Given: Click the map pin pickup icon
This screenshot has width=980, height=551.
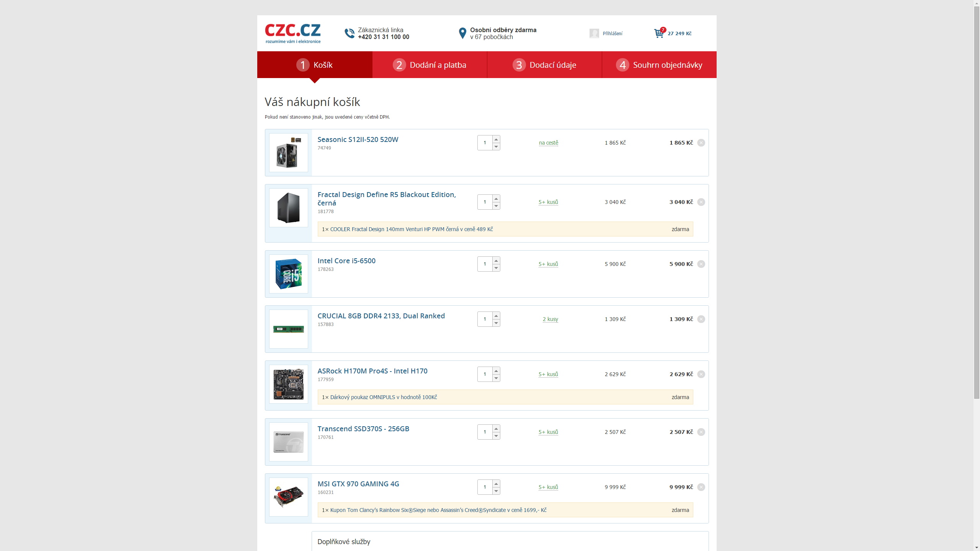Looking at the screenshot, I should [462, 33].
